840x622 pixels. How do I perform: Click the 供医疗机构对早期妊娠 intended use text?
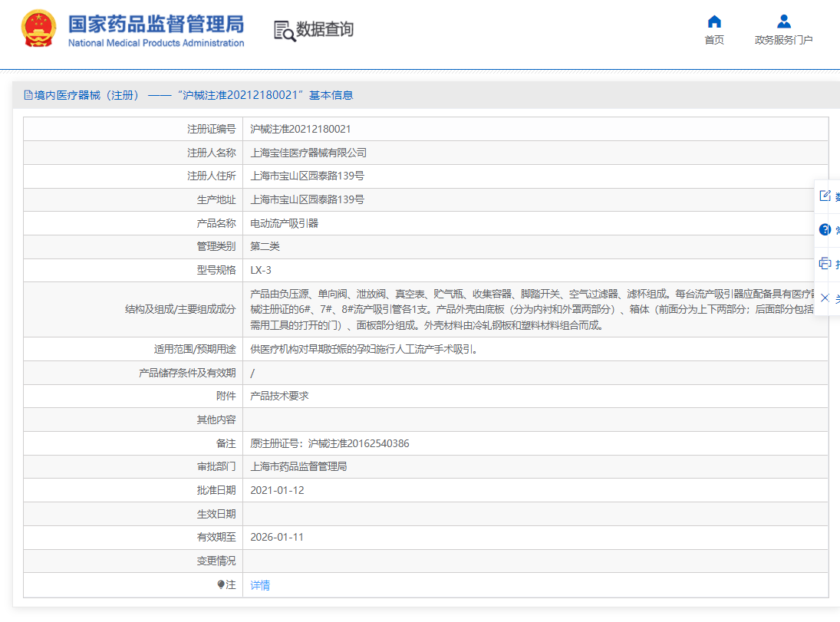coord(364,349)
